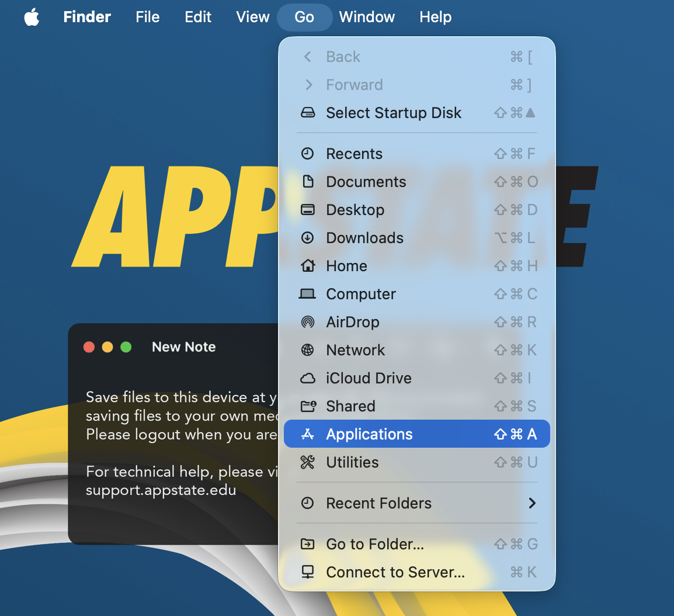Click the Applications A-shaped icon

tap(307, 434)
